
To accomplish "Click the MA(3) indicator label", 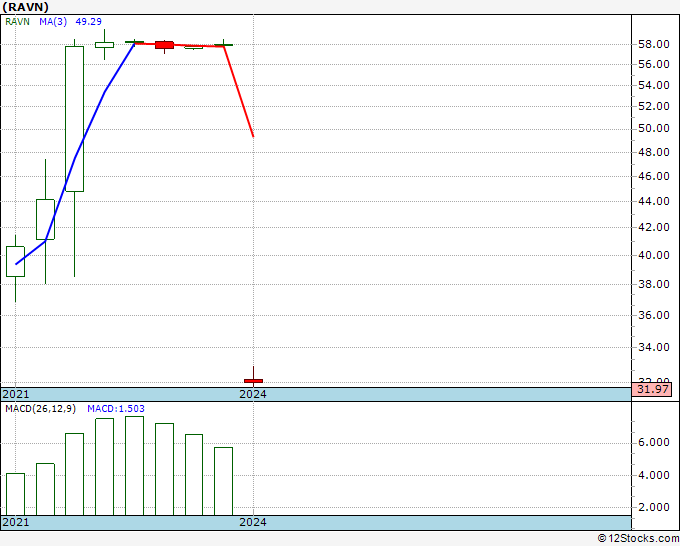I will (53, 22).
